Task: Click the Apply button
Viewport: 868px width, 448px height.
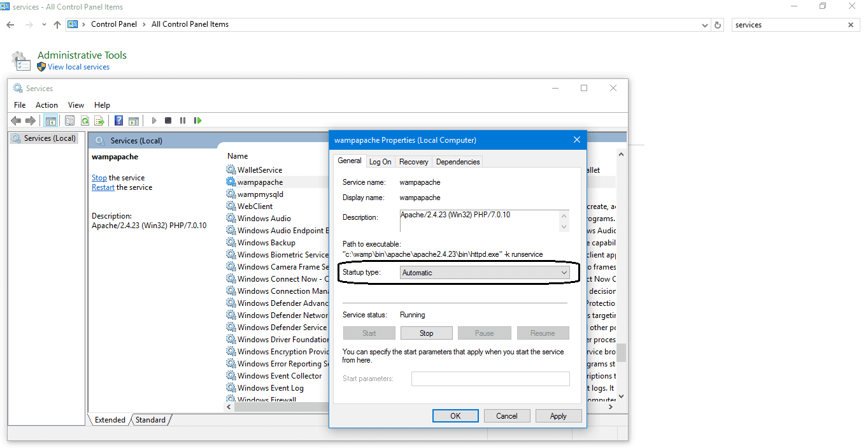Action: click(x=559, y=416)
